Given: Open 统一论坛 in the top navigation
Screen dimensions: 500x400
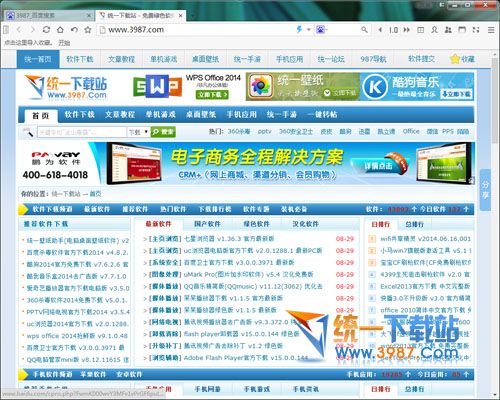Looking at the screenshot, I should pos(331,59).
